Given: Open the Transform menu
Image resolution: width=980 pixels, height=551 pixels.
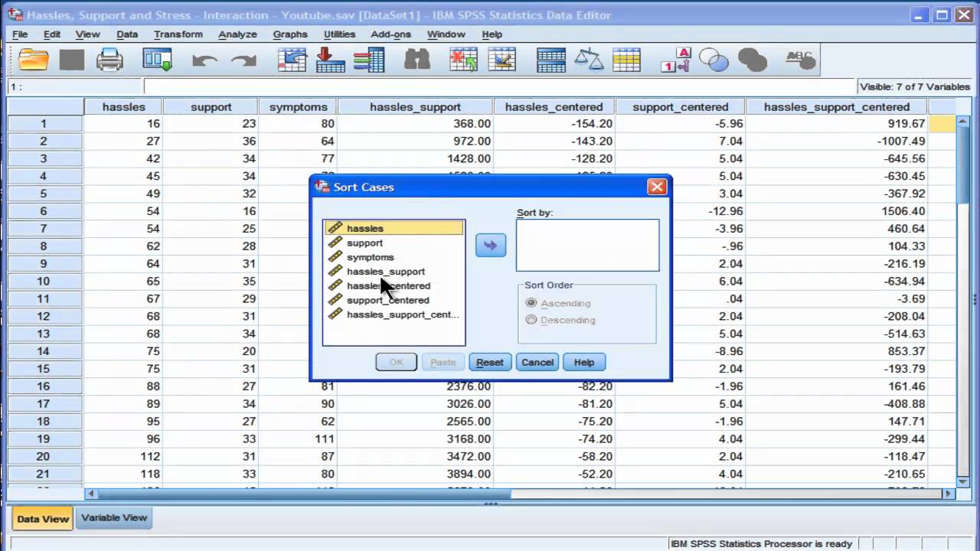Looking at the screenshot, I should 178,34.
